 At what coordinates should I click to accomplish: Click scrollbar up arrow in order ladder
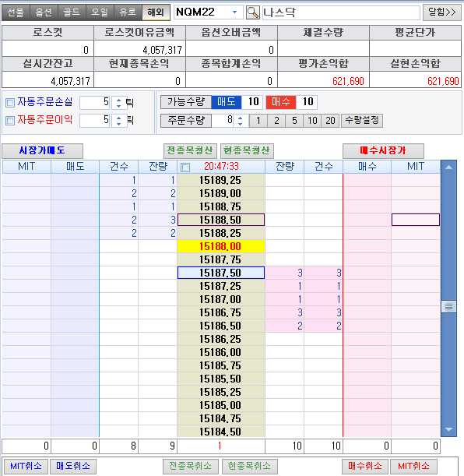448,167
